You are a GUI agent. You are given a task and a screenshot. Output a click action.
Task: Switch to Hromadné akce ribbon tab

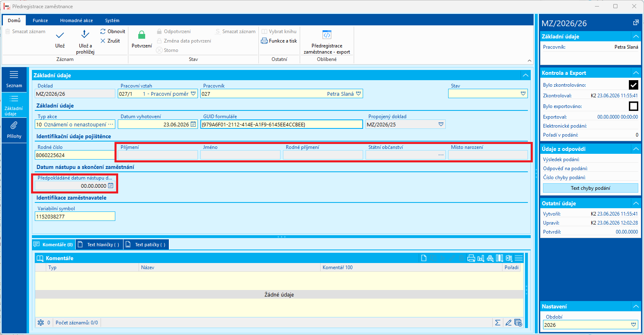76,20
